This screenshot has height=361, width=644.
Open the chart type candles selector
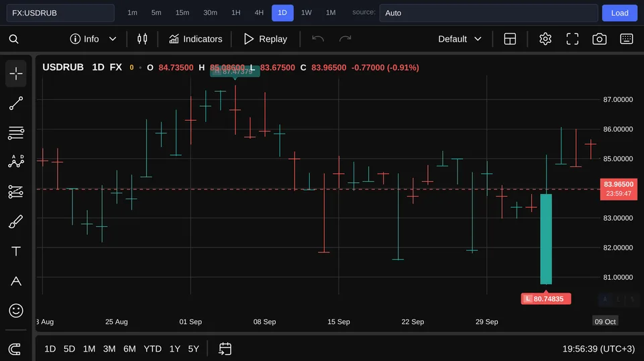click(142, 39)
